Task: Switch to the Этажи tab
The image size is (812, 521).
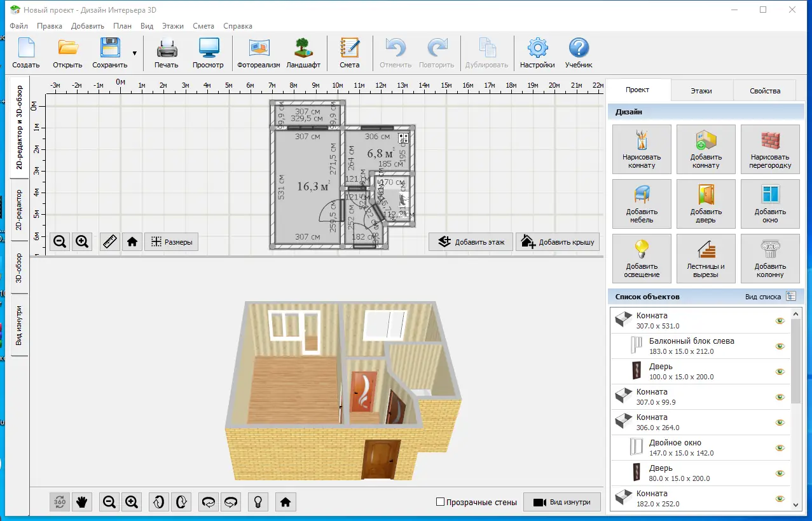Action: point(701,91)
